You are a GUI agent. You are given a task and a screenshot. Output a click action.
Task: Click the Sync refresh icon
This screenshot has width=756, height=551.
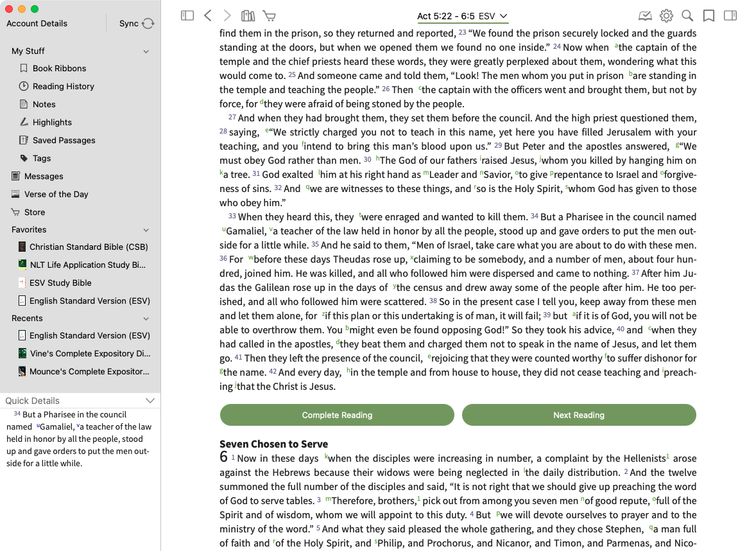[x=148, y=24]
